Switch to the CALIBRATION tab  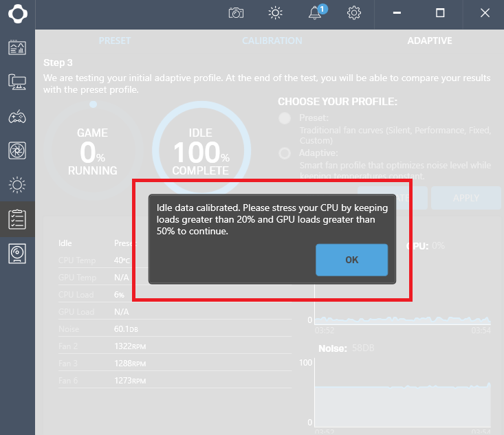272,41
